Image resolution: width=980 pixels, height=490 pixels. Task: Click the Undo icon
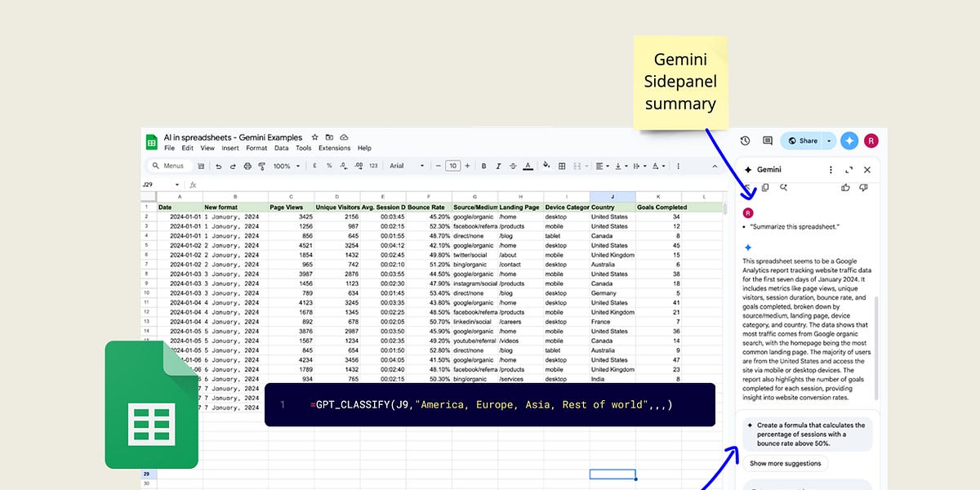(219, 165)
